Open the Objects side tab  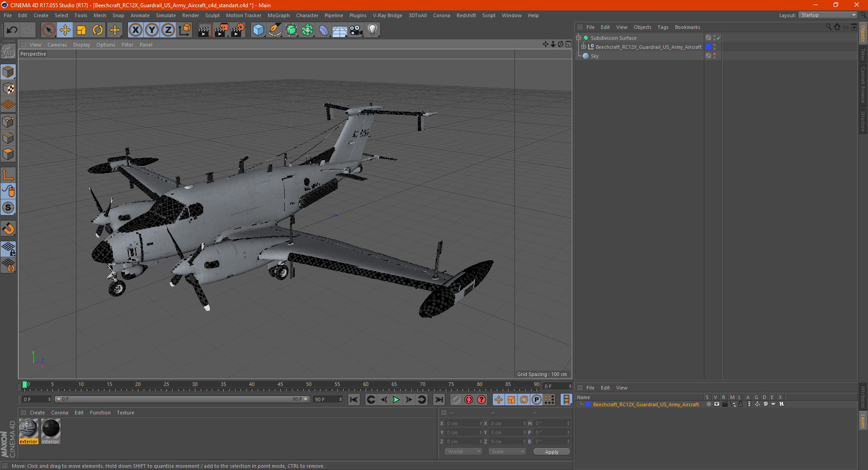coord(863,33)
